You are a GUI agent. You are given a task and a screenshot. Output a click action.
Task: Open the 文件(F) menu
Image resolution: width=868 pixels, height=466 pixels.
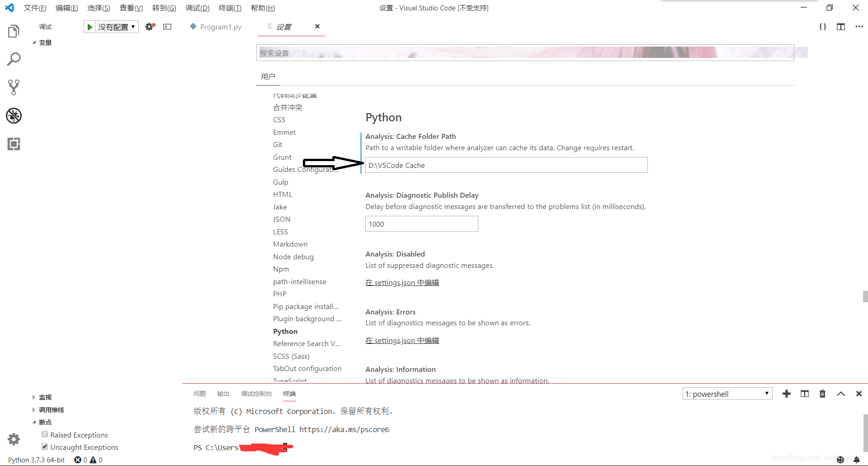point(35,8)
